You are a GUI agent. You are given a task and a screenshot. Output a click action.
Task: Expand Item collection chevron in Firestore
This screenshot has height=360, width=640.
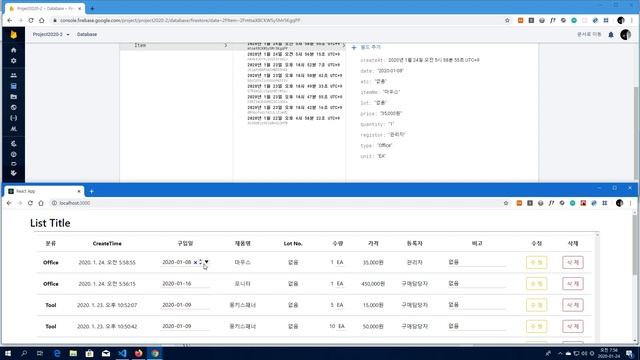[225, 45]
